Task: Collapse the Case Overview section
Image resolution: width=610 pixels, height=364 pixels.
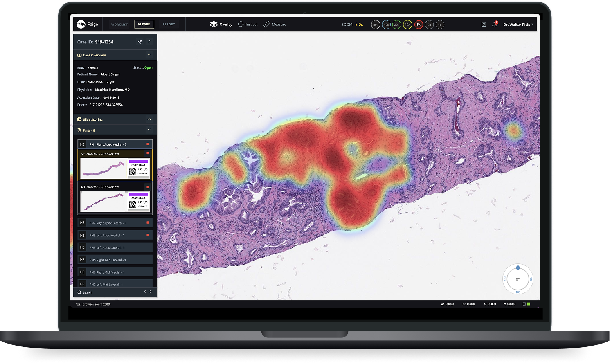Action: tap(149, 55)
